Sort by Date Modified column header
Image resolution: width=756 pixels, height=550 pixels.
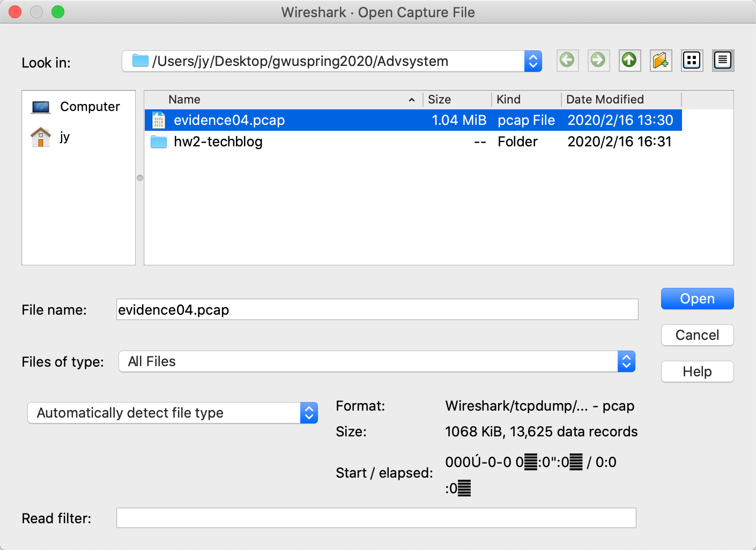pyautogui.click(x=605, y=100)
